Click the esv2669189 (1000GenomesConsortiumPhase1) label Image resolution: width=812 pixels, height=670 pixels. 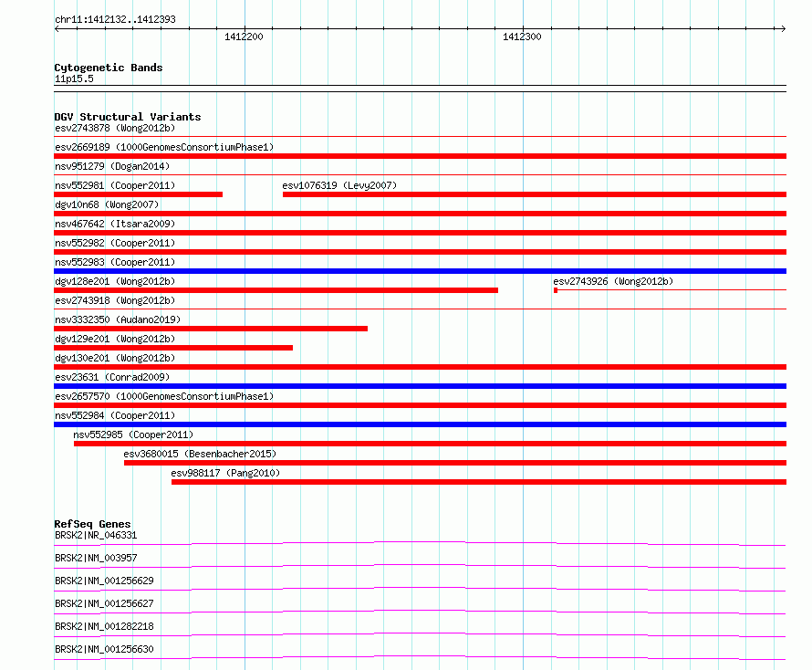[164, 147]
